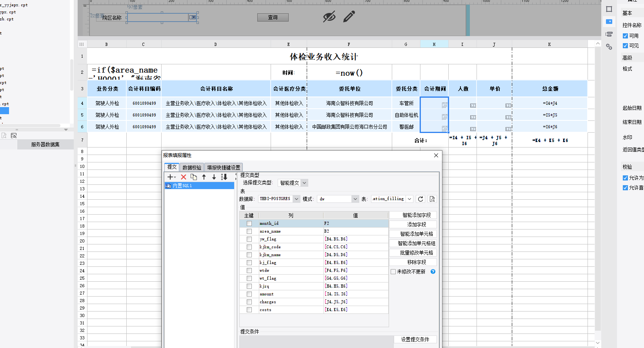This screenshot has width=644, height=348.
Task: Click vertical scrollbar down arrow of sheet
Action: click(598, 343)
